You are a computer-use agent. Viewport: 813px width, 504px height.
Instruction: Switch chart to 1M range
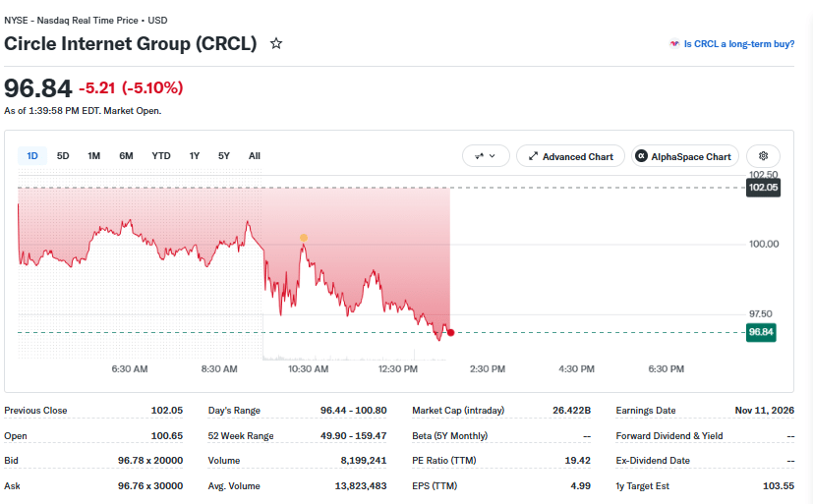click(93, 156)
